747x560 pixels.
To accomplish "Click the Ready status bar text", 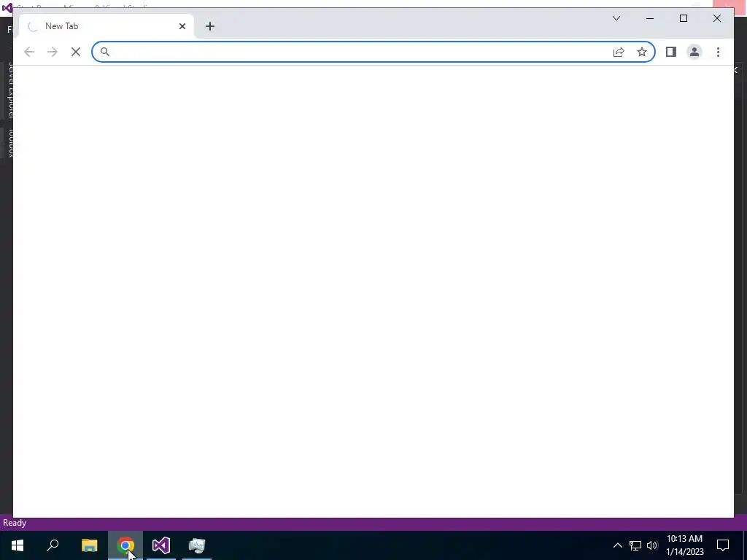I will pos(15,523).
